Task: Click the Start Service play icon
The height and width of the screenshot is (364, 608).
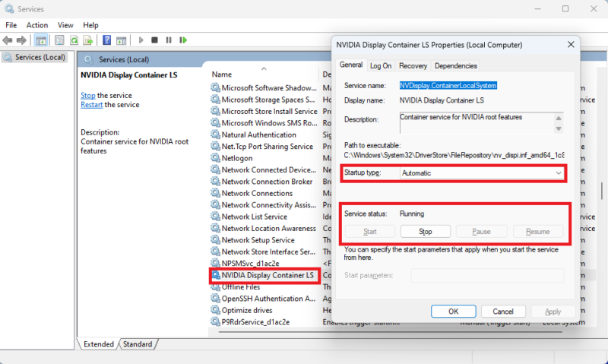Action: [141, 40]
